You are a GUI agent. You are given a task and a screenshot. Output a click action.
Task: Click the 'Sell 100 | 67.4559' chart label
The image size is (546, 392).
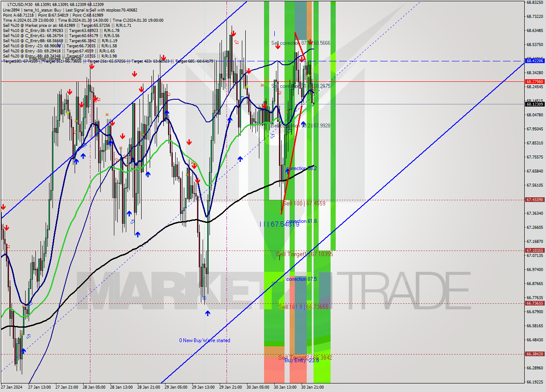tap(304, 204)
